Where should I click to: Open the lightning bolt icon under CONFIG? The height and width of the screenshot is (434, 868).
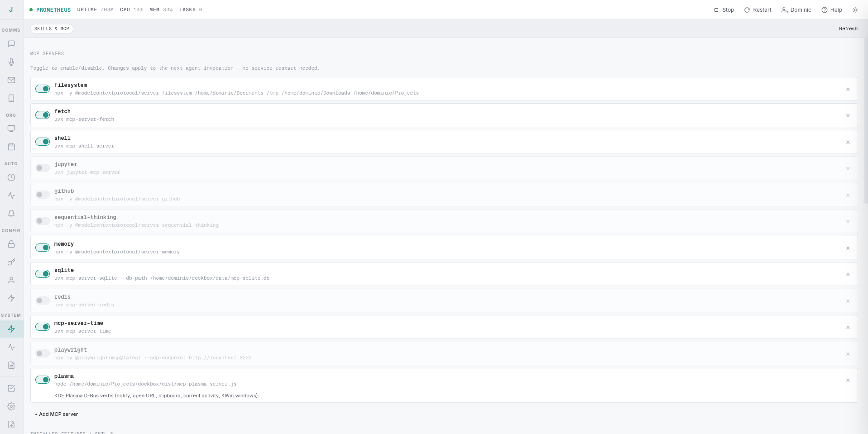(11, 298)
